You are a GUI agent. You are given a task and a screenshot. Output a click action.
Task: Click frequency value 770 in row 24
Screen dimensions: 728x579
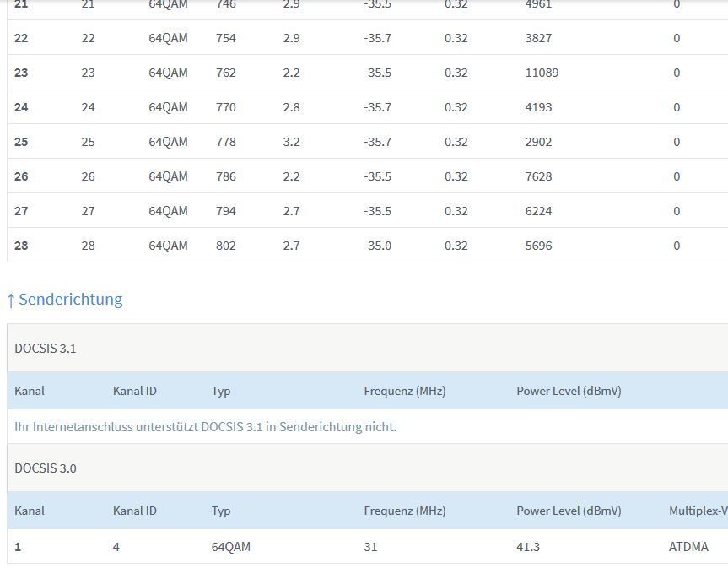(x=225, y=107)
